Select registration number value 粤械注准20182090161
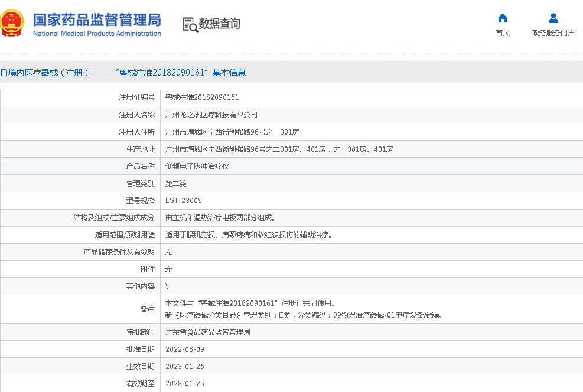The height and width of the screenshot is (392, 583). (x=201, y=97)
